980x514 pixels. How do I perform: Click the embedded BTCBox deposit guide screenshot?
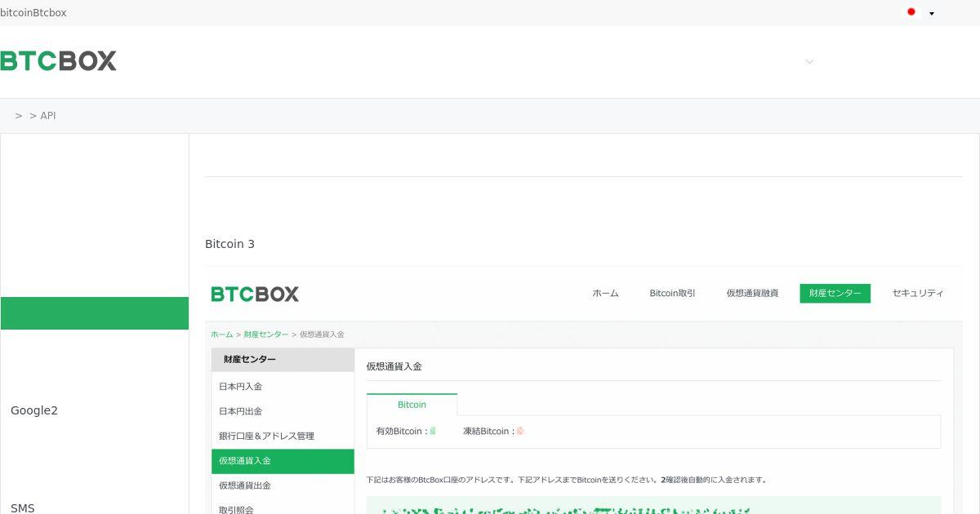pyautogui.click(x=584, y=391)
